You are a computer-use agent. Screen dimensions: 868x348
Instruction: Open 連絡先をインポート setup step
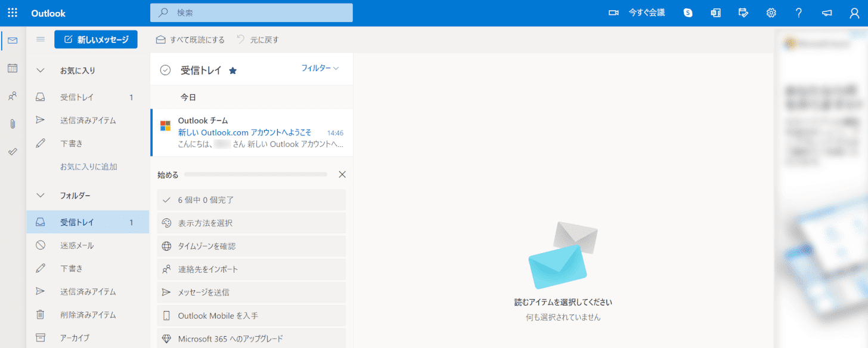pyautogui.click(x=252, y=269)
